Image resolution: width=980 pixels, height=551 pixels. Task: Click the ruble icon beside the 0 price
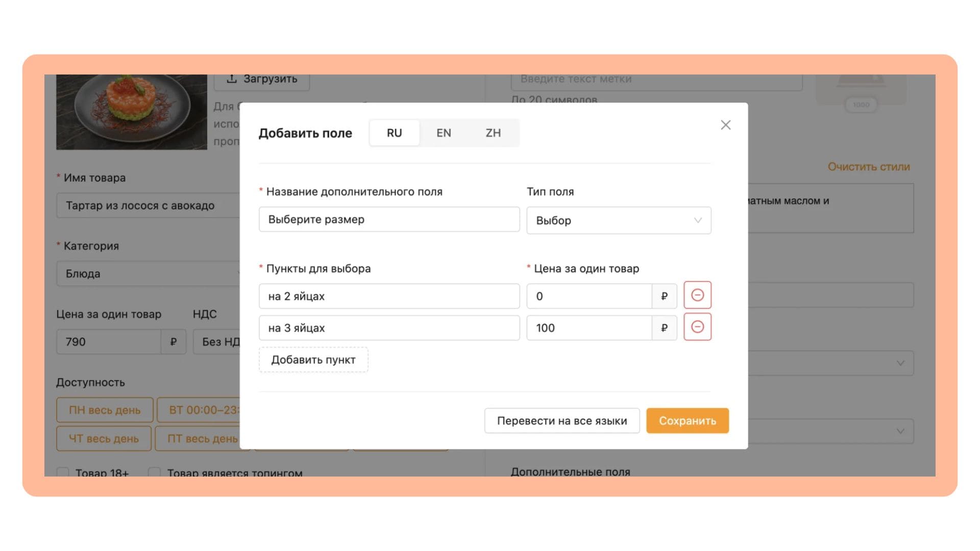click(x=664, y=296)
